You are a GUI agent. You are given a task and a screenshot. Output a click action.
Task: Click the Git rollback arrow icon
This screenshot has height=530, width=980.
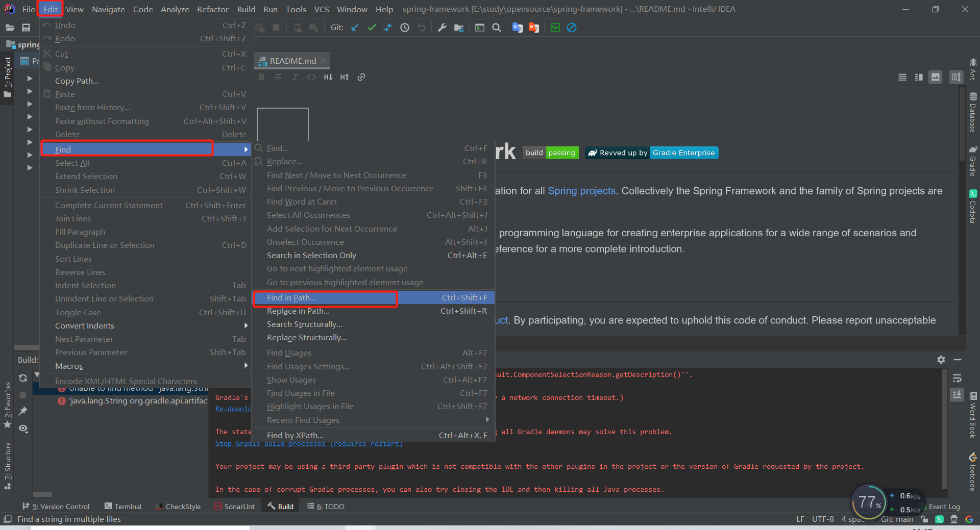pos(422,28)
